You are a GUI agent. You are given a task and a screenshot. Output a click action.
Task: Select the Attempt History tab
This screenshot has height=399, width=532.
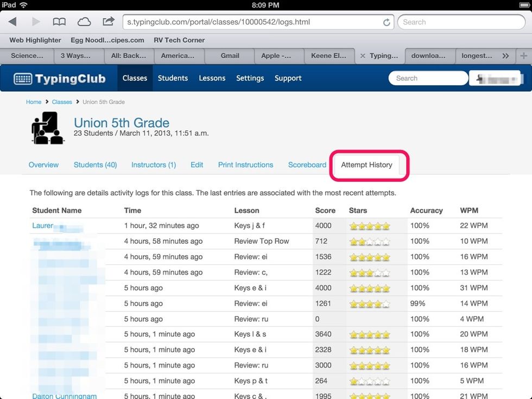[x=366, y=164]
